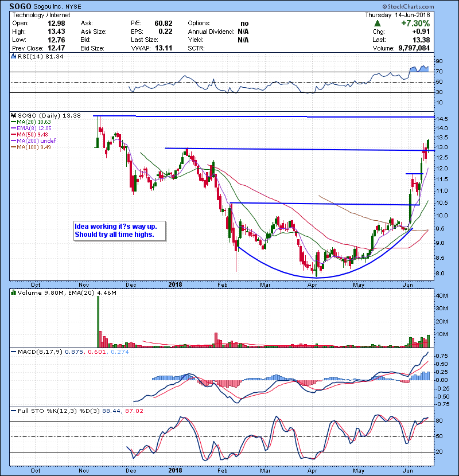Click the MA(20) 10.63 legend entry

31,122
